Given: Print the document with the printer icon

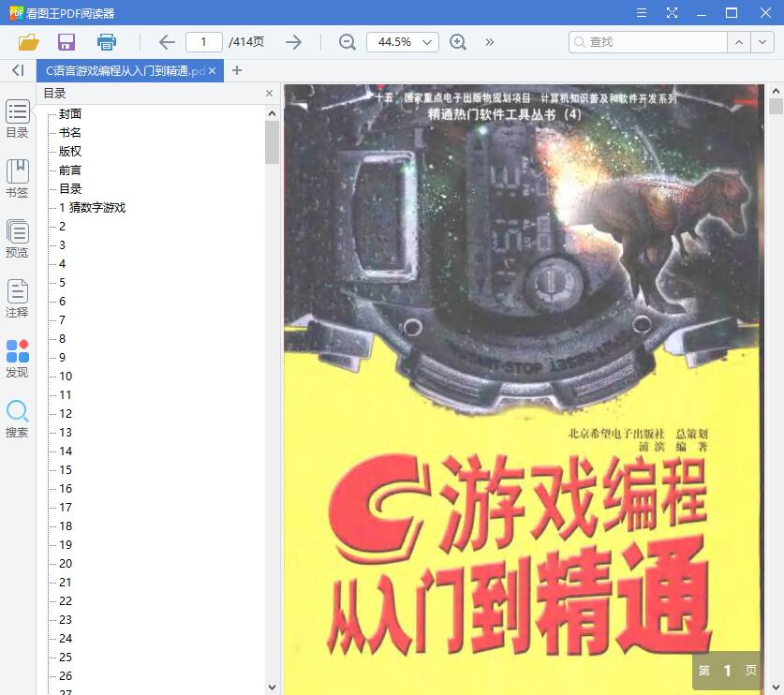Looking at the screenshot, I should tap(107, 42).
